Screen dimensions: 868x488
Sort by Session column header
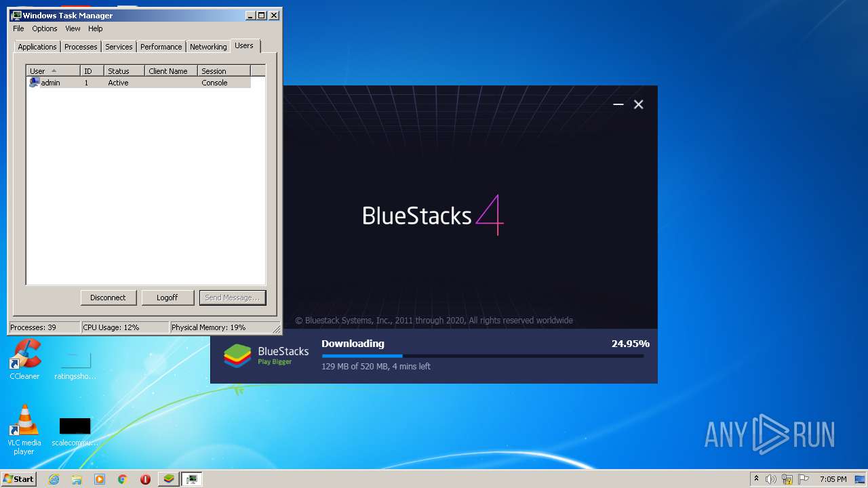[x=224, y=70]
